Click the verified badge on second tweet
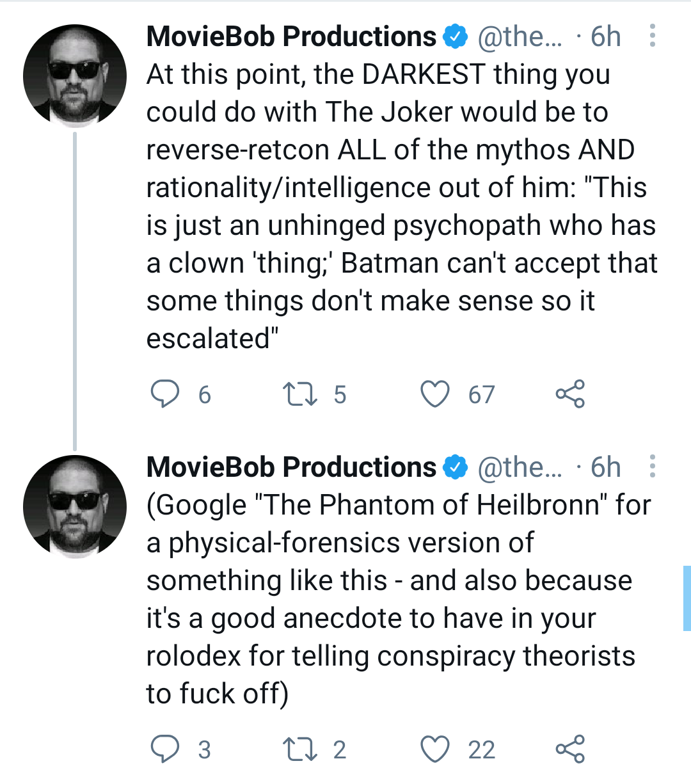691x784 pixels. click(x=456, y=468)
